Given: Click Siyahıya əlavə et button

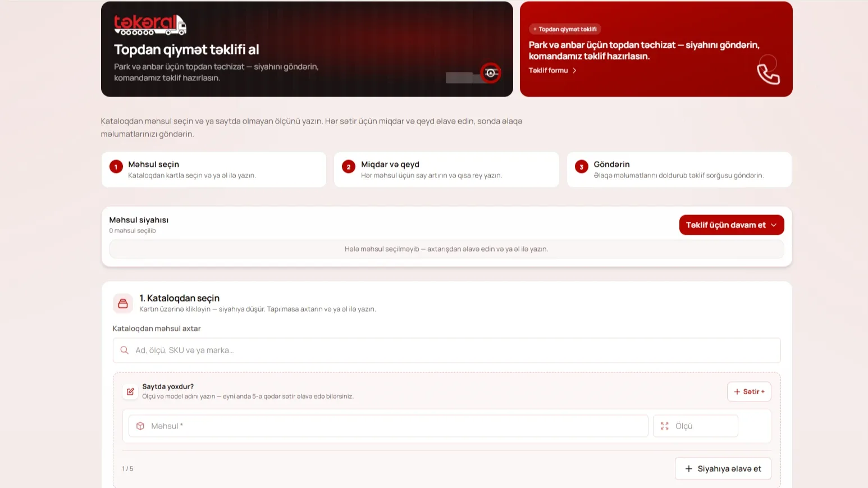Looking at the screenshot, I should pyautogui.click(x=723, y=469).
